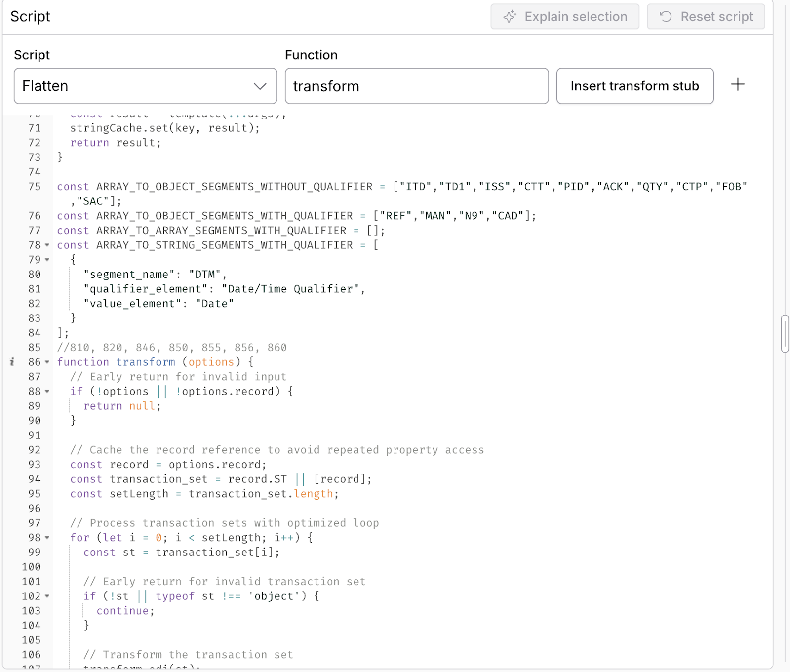The image size is (790, 672).
Task: Fold the transform function at line 86
Action: tap(47, 362)
